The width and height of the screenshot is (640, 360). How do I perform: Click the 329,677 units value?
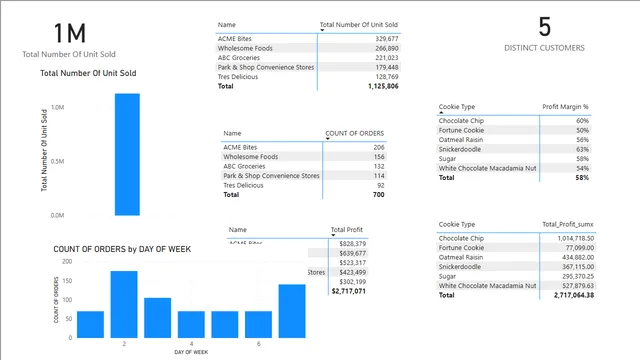click(x=387, y=38)
